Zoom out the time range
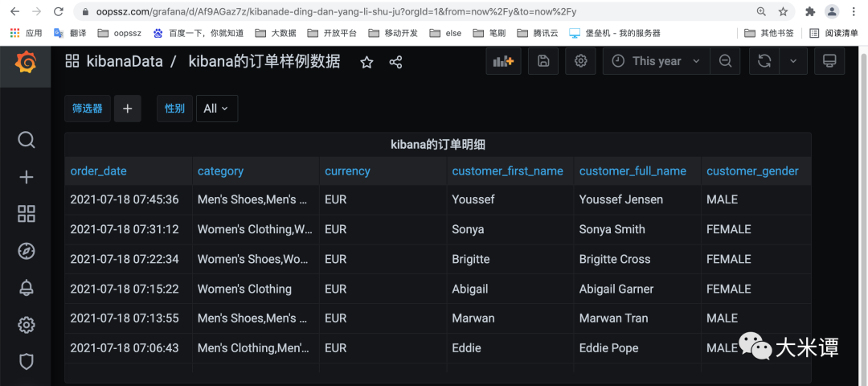The image size is (868, 386). click(725, 61)
